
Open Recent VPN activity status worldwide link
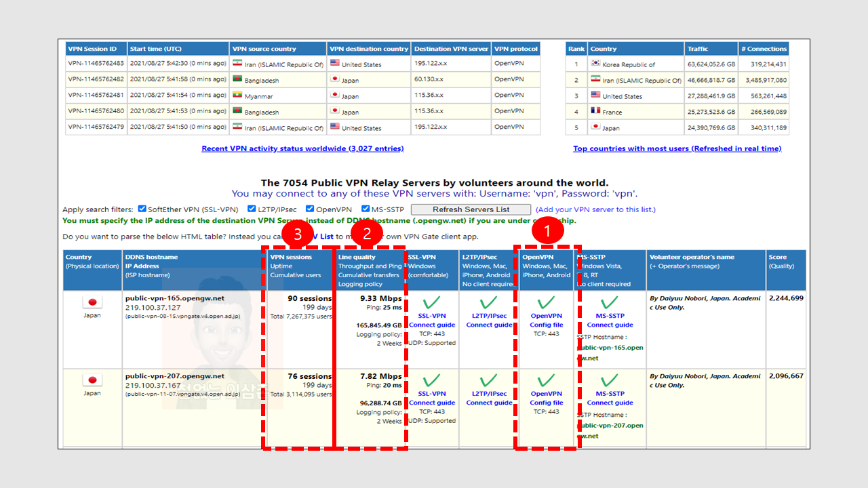(x=302, y=148)
